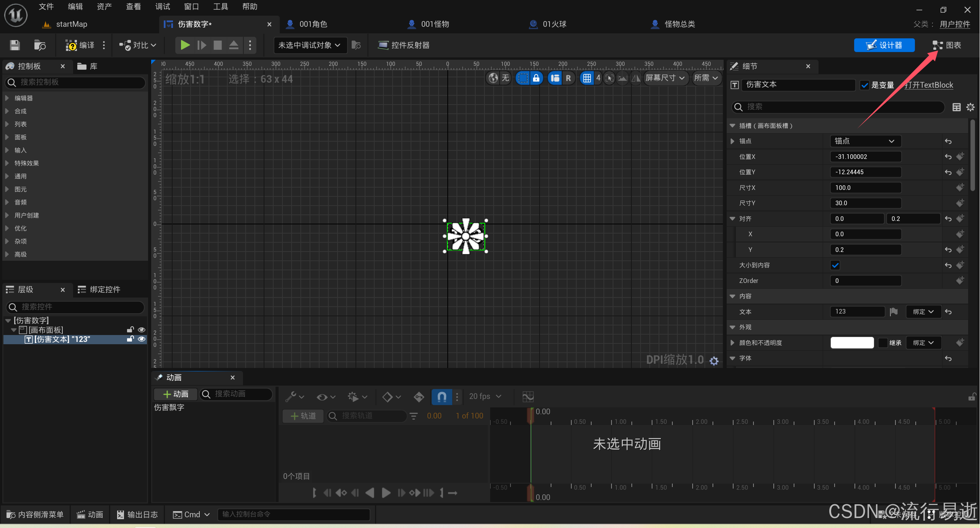Toggle the sequencer snapping magnet icon
Screen dimensions: 980x528
[x=442, y=396]
